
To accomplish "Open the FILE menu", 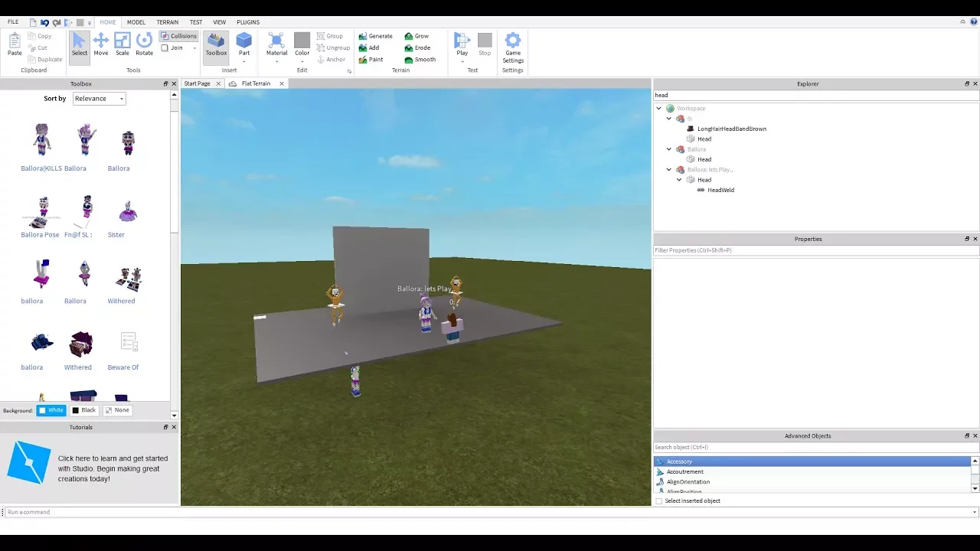I will [x=13, y=22].
